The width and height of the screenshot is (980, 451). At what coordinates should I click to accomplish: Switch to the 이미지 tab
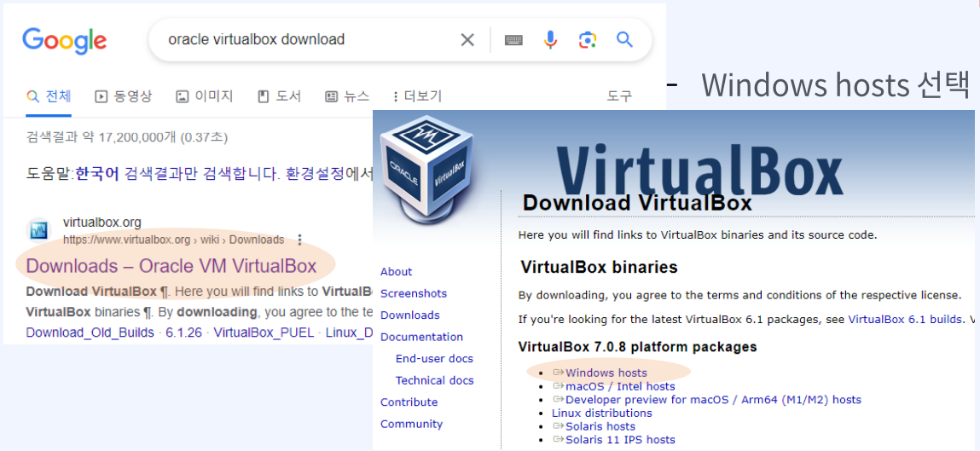point(205,96)
